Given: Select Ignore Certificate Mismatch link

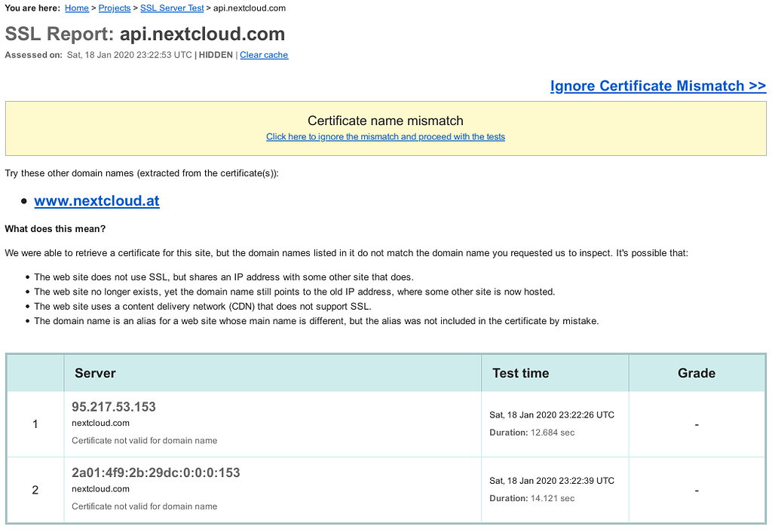Looking at the screenshot, I should click(x=657, y=85).
